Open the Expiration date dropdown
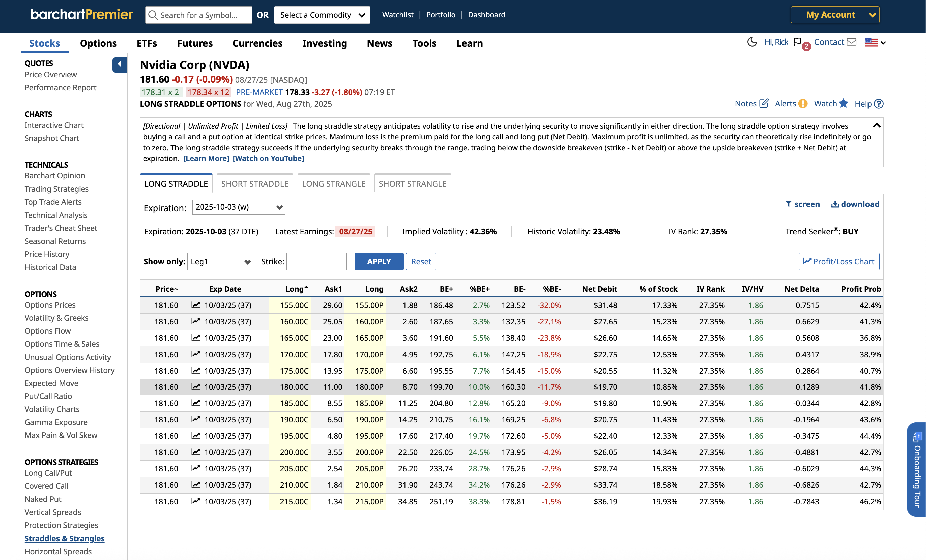 [x=239, y=207]
